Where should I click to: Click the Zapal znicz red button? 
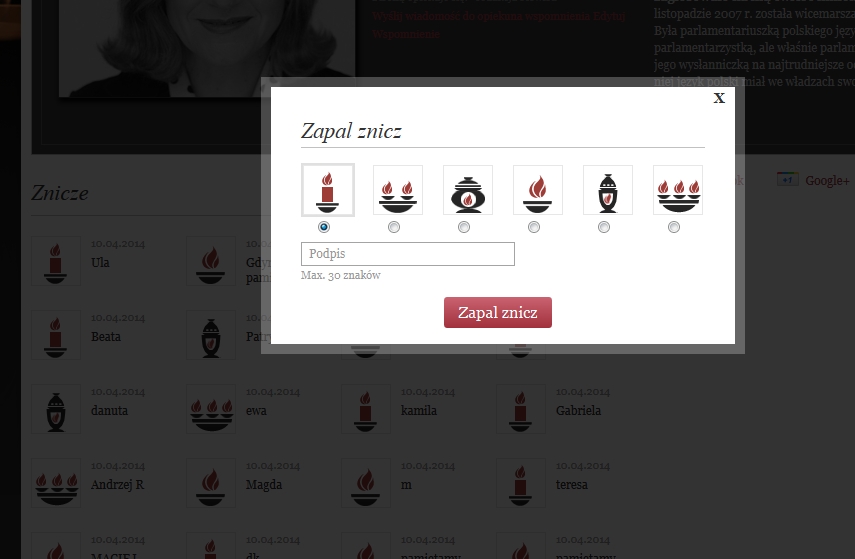pos(497,312)
